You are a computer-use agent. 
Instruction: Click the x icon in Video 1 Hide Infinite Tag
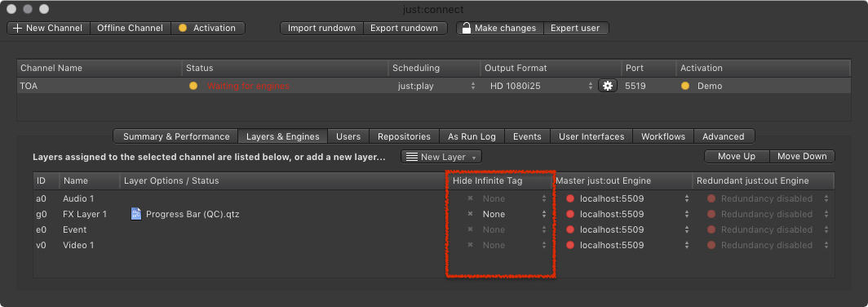pos(471,245)
